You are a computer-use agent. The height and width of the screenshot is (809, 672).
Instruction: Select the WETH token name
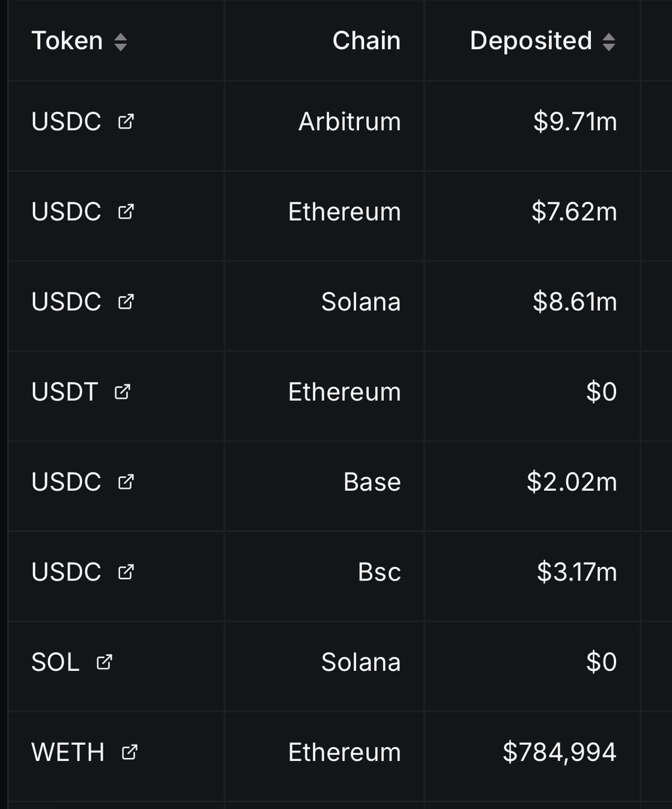68,752
